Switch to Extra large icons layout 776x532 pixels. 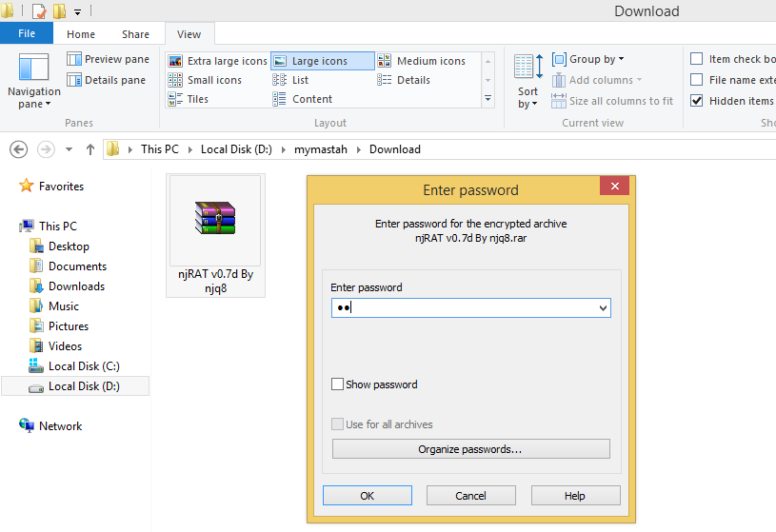click(218, 61)
